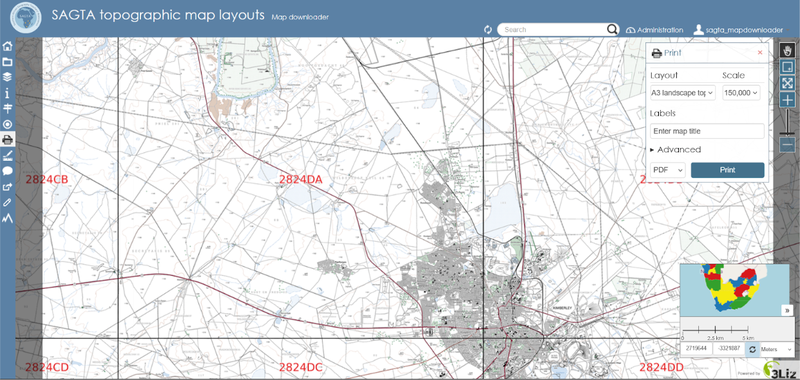Select the Pan hand tool
The height and width of the screenshot is (380, 800).
click(x=787, y=50)
